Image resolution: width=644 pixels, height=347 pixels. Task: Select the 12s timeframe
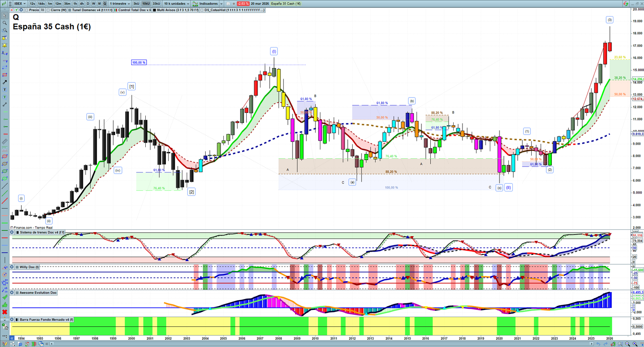coord(32,4)
